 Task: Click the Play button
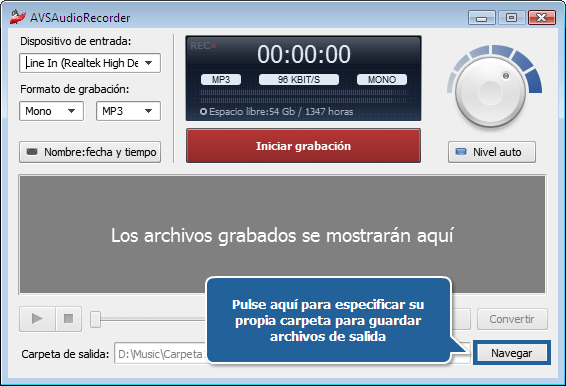37,319
